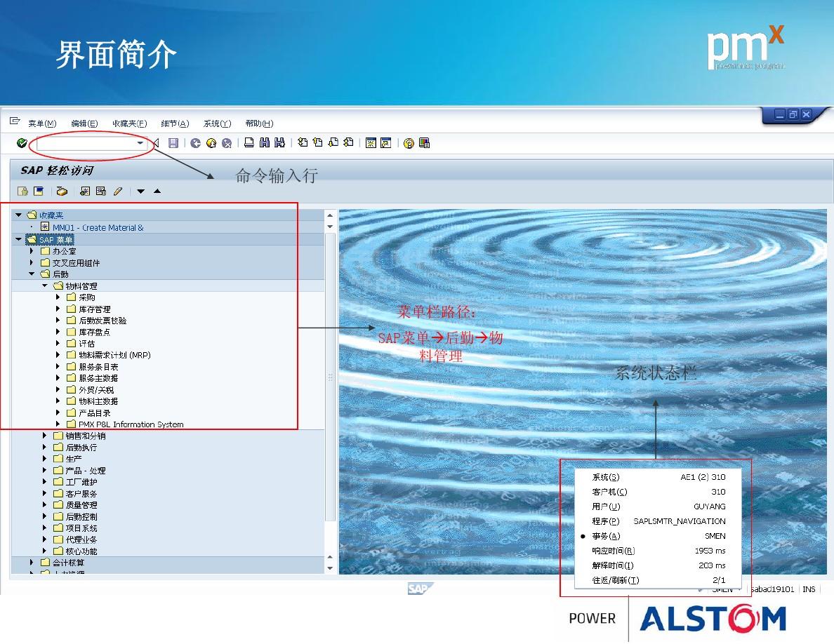Screen dimensions: 834x644
Task: Click the SAP Menu icon
Action: pyautogui.click(x=39, y=191)
